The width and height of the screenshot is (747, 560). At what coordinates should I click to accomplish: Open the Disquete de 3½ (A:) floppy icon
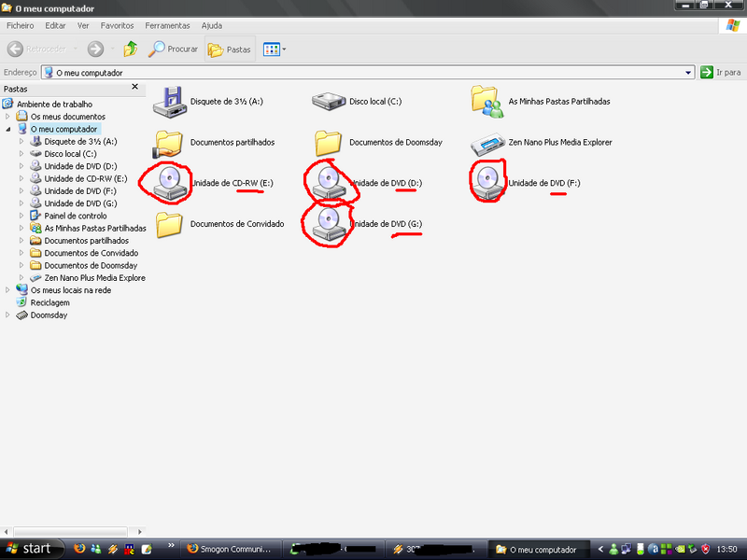[170, 101]
